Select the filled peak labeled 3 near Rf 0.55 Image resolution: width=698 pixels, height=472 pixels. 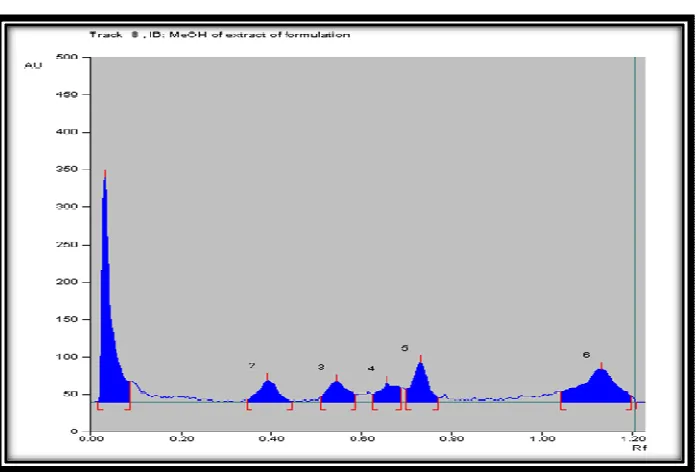[x=337, y=394]
